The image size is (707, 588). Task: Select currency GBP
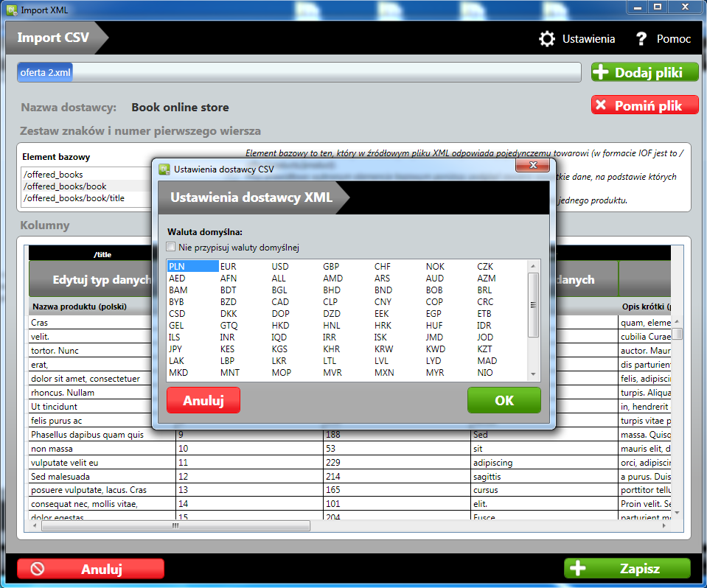(x=331, y=266)
